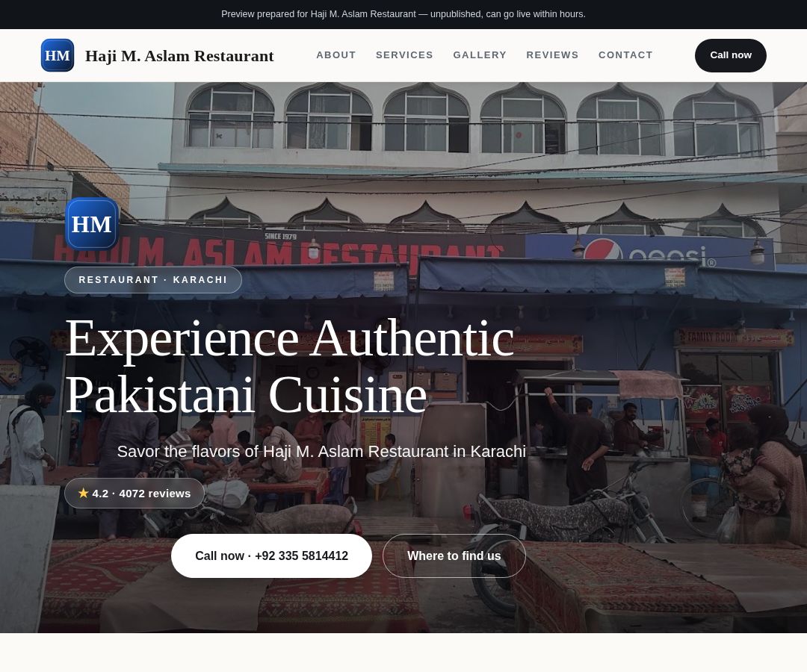Click the preview notice banner text
The image size is (807, 672).
point(403,14)
